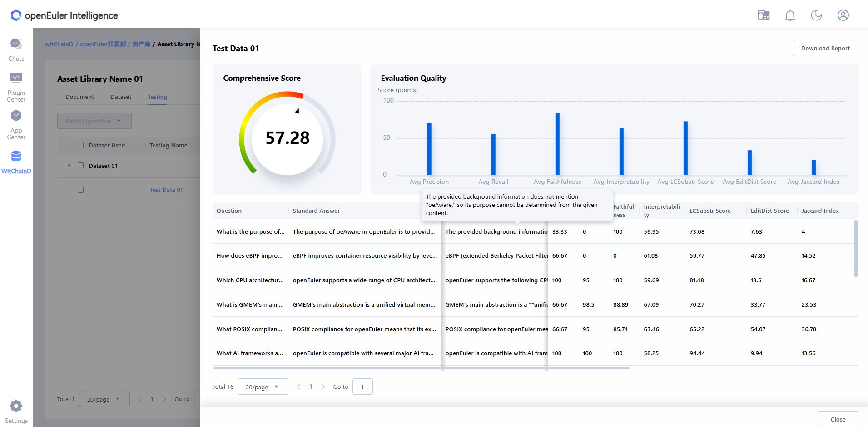The image size is (868, 427).
Task: Open Plugin Center in sidebar
Action: coord(16,87)
